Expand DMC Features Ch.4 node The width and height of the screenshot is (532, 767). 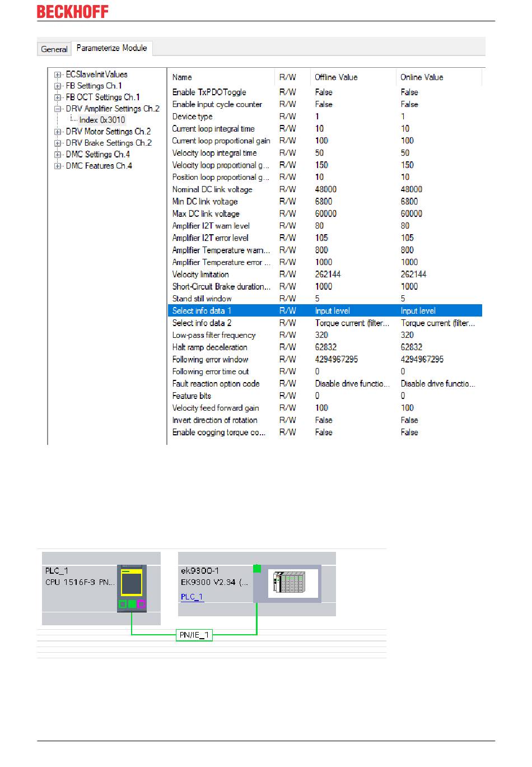pyautogui.click(x=58, y=166)
